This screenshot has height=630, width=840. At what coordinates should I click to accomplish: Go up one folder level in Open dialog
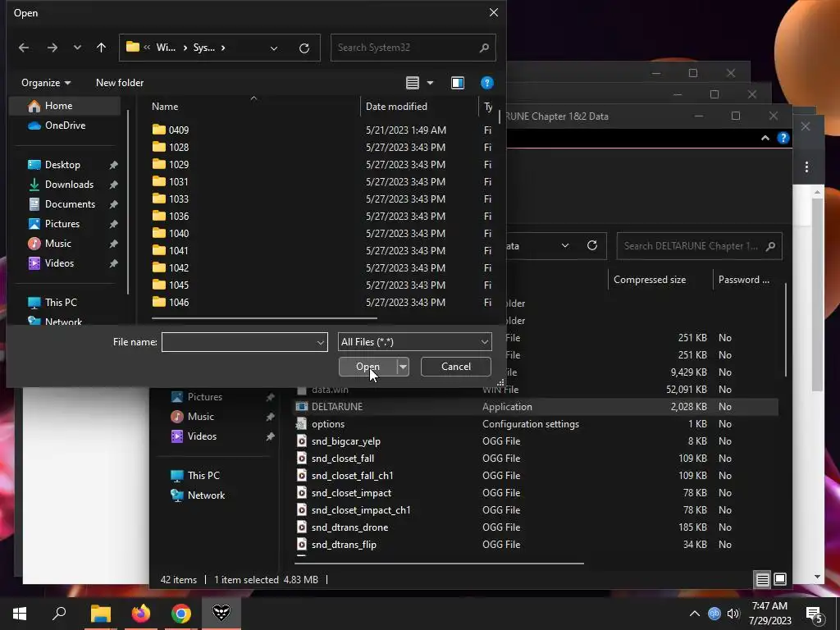(101, 48)
